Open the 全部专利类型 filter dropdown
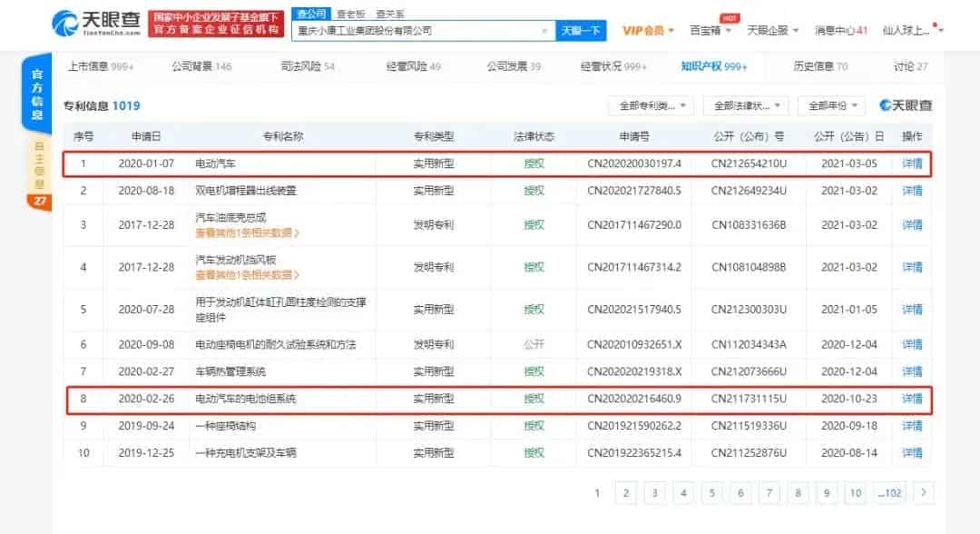 [652, 105]
